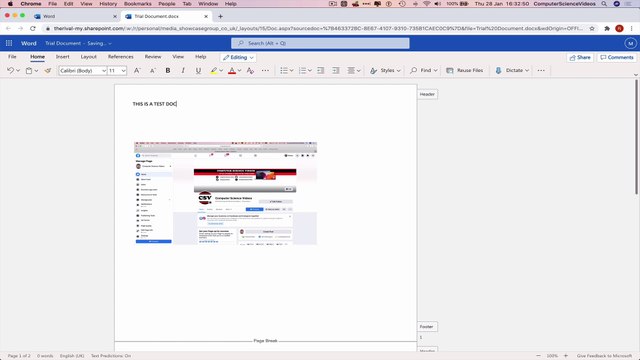
Task: Open the File tab
Action: 12,57
